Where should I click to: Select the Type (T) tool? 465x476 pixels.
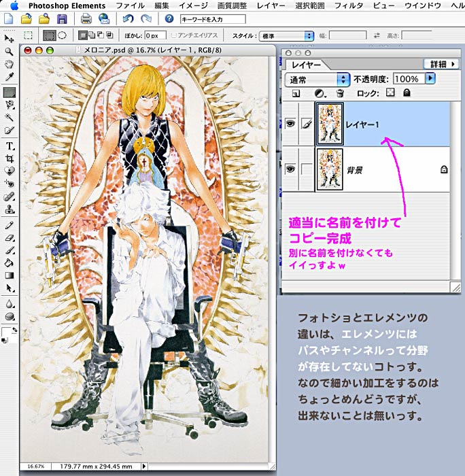click(x=9, y=146)
